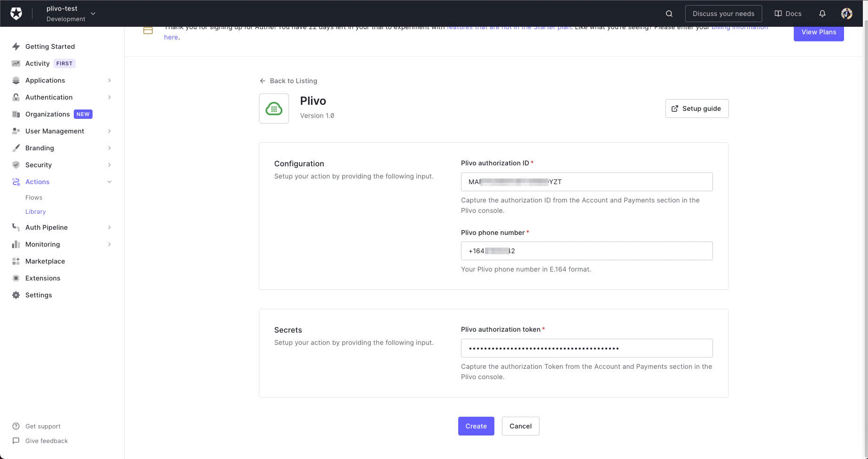Image resolution: width=868 pixels, height=459 pixels.
Task: Click the Marketplace grid icon
Action: click(x=16, y=261)
